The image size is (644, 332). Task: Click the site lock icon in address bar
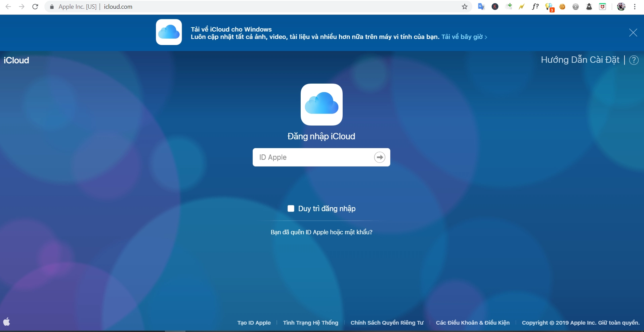pyautogui.click(x=51, y=7)
